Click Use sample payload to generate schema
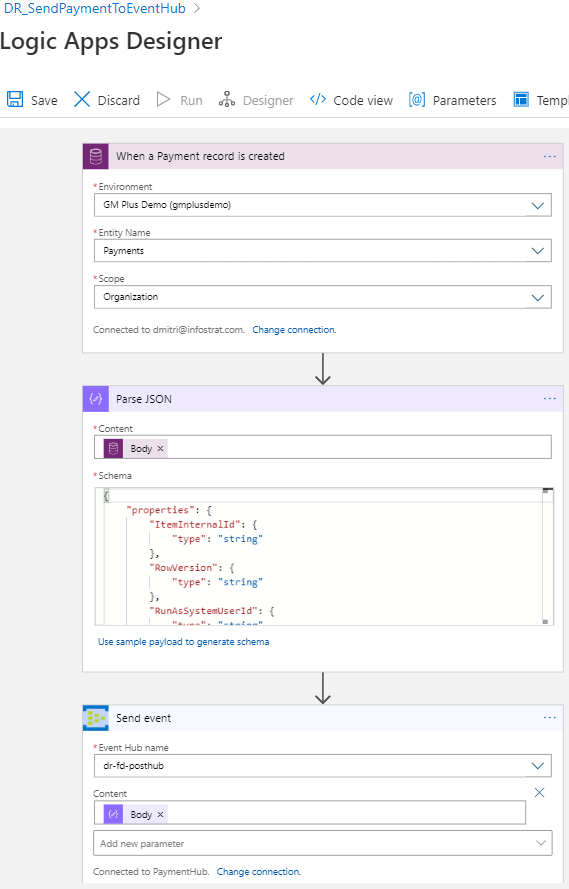This screenshot has width=569, height=889. pyautogui.click(x=184, y=642)
